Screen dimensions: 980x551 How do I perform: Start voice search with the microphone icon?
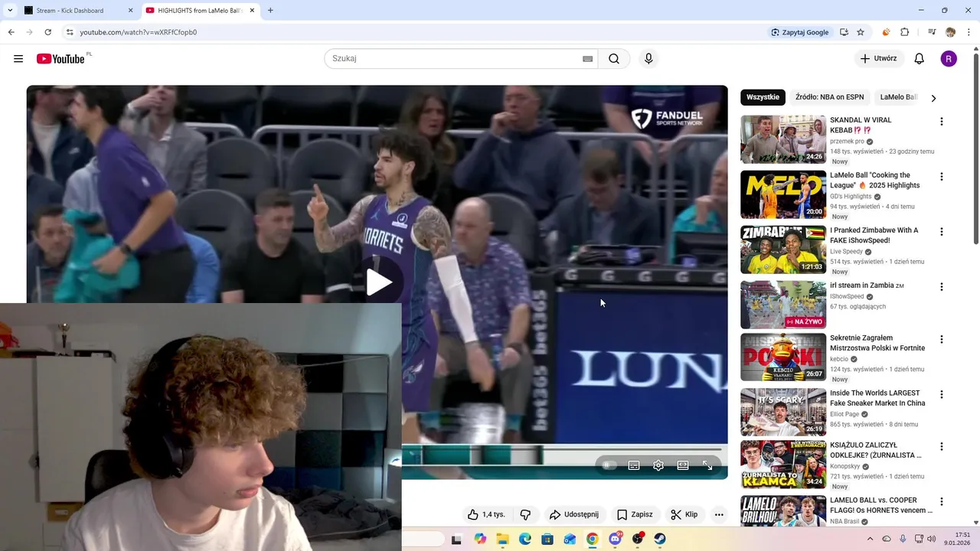pyautogui.click(x=648, y=59)
